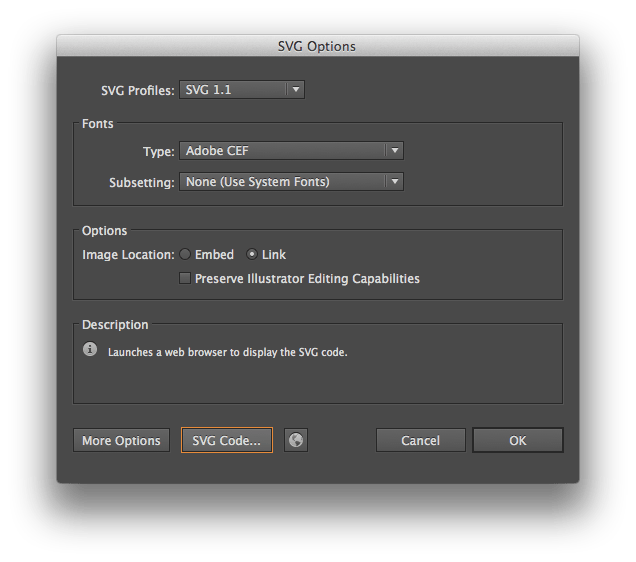Confirm the dialog with OK
The height and width of the screenshot is (562, 636).
click(x=518, y=441)
